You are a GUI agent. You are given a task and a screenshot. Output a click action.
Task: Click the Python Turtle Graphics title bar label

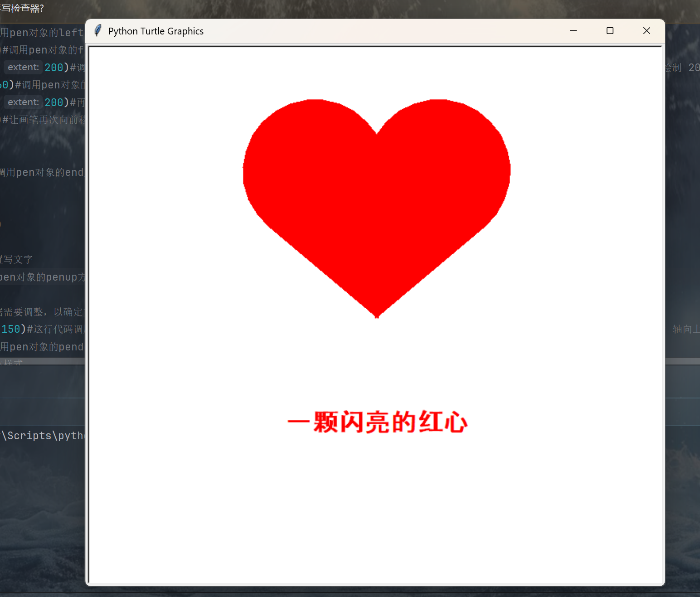point(156,31)
